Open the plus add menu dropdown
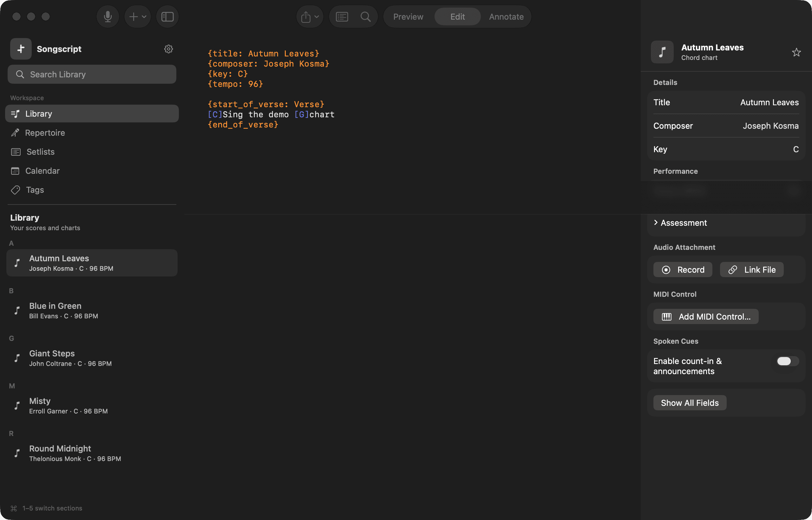 (138, 16)
